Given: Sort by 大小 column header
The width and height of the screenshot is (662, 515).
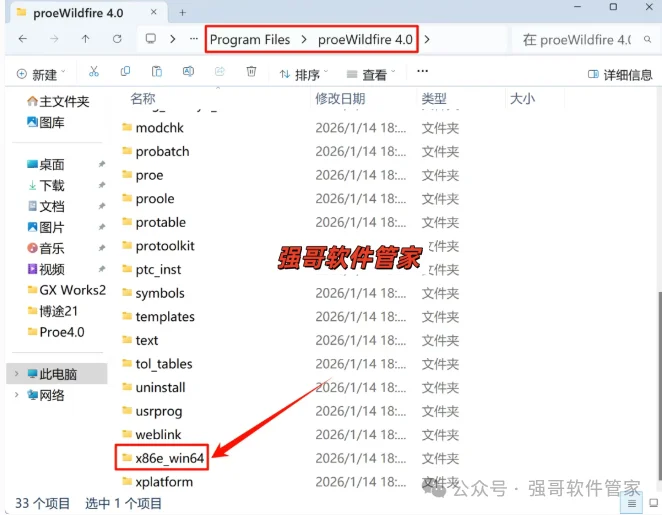Looking at the screenshot, I should tap(522, 98).
